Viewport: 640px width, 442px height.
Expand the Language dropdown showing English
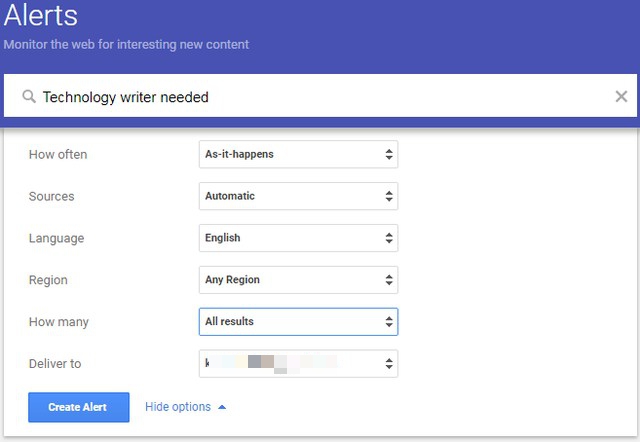click(x=298, y=238)
